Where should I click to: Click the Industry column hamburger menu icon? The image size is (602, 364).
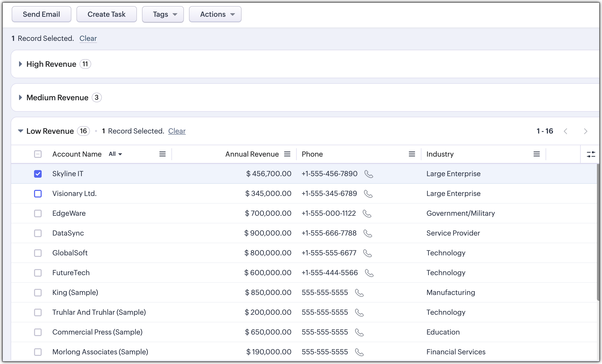pyautogui.click(x=536, y=154)
